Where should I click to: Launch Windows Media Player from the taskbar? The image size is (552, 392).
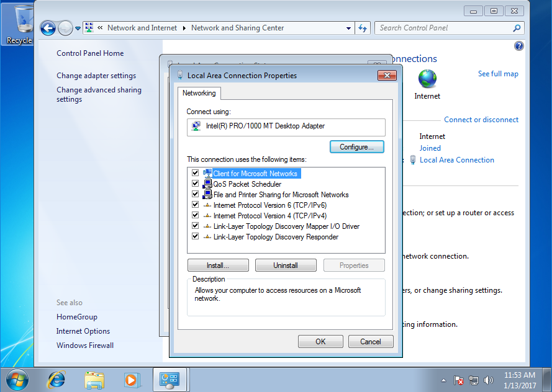[x=132, y=380]
